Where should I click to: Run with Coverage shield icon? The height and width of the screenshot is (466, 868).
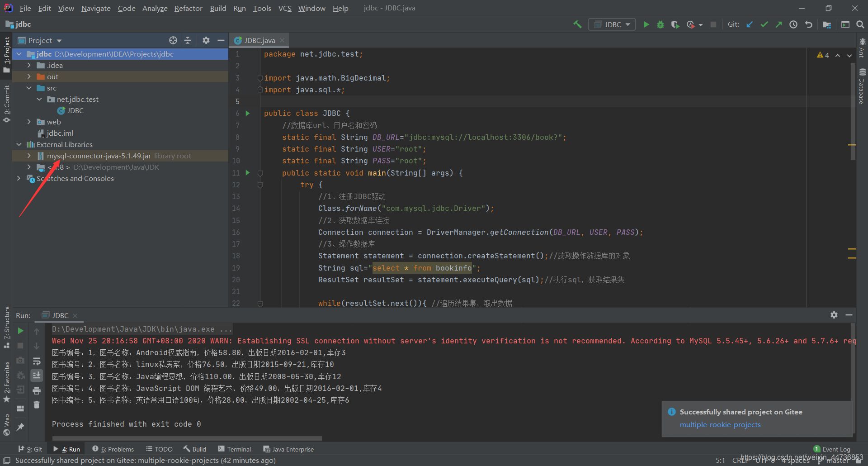[675, 24]
